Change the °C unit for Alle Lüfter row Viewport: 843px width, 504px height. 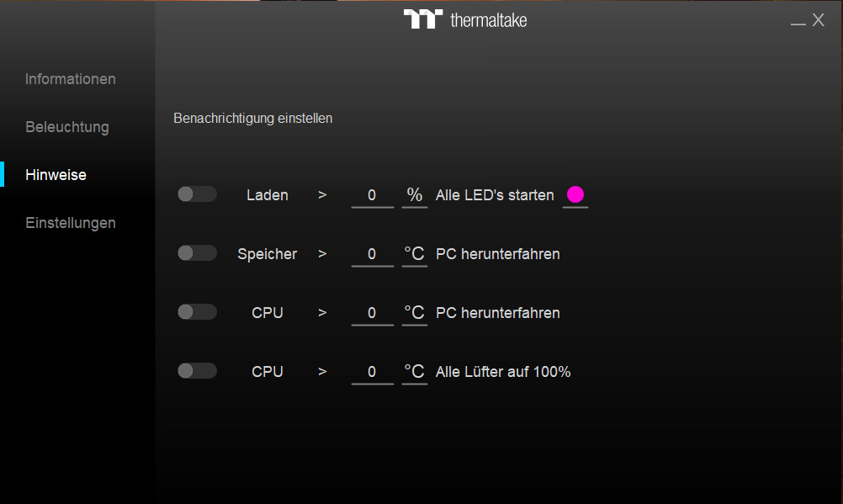[415, 372]
